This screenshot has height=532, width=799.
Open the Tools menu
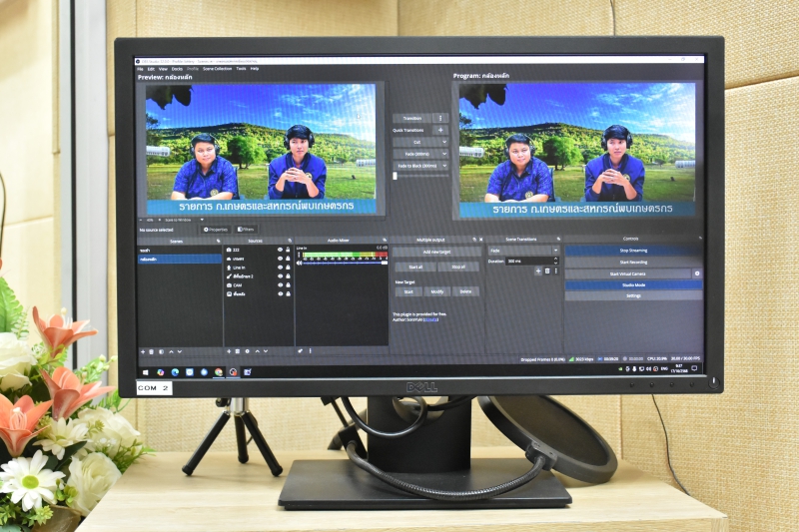point(241,69)
